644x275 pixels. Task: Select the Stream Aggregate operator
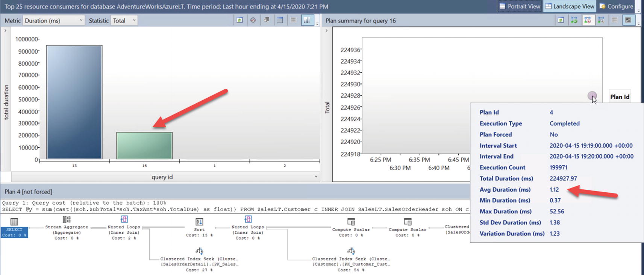67,228
